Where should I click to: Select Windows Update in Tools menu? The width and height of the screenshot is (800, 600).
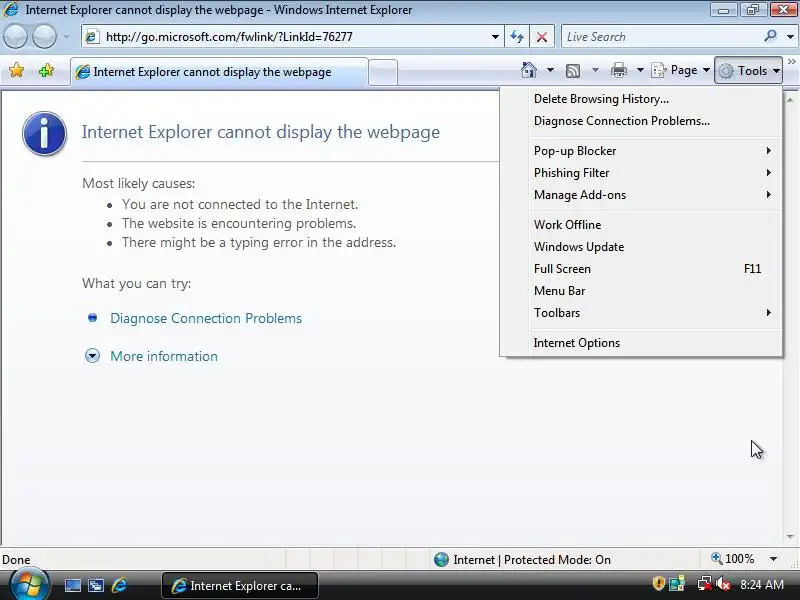tap(641, 247)
